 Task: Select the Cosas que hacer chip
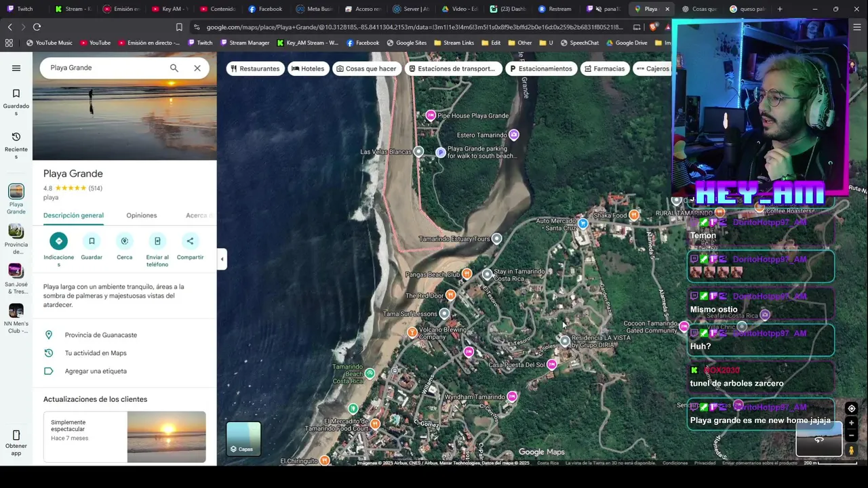click(366, 68)
